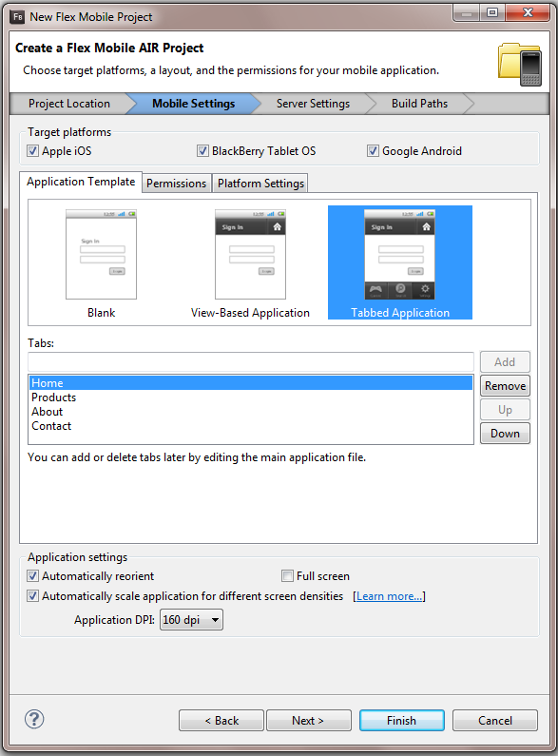Open the Application DPI dropdown
This screenshot has height=756, width=558.
191,620
